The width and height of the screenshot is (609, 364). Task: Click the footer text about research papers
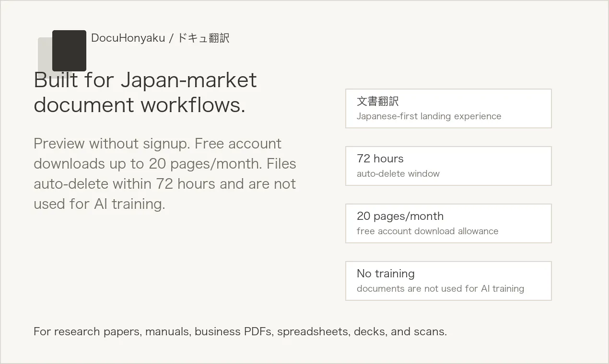[240, 331]
